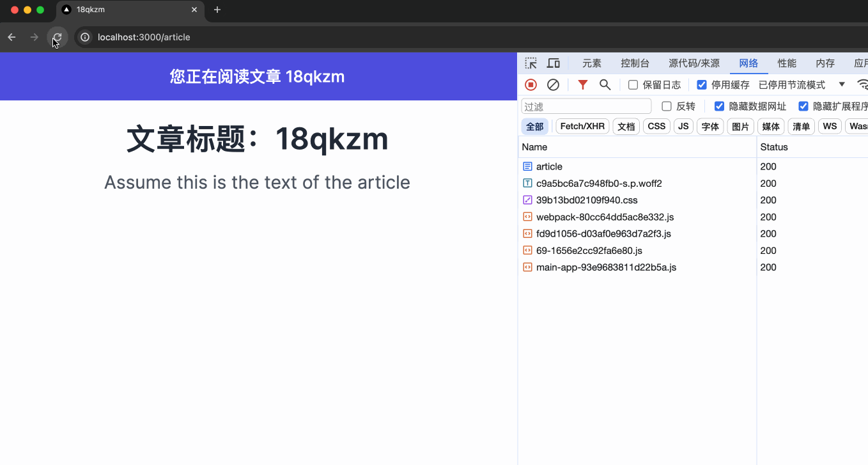868x465 pixels.
Task: Click the network conditions wifi icon
Action: pyautogui.click(x=862, y=84)
